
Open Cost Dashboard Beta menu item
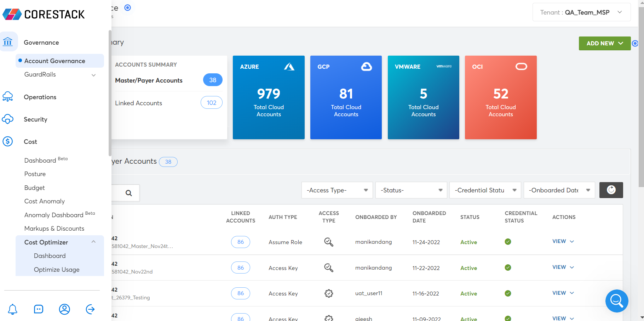coord(46,160)
